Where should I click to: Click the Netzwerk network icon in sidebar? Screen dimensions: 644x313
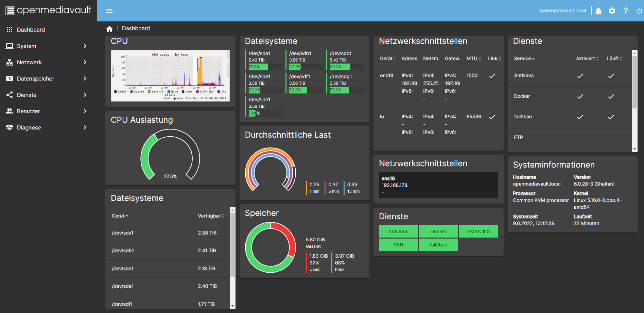[x=10, y=62]
